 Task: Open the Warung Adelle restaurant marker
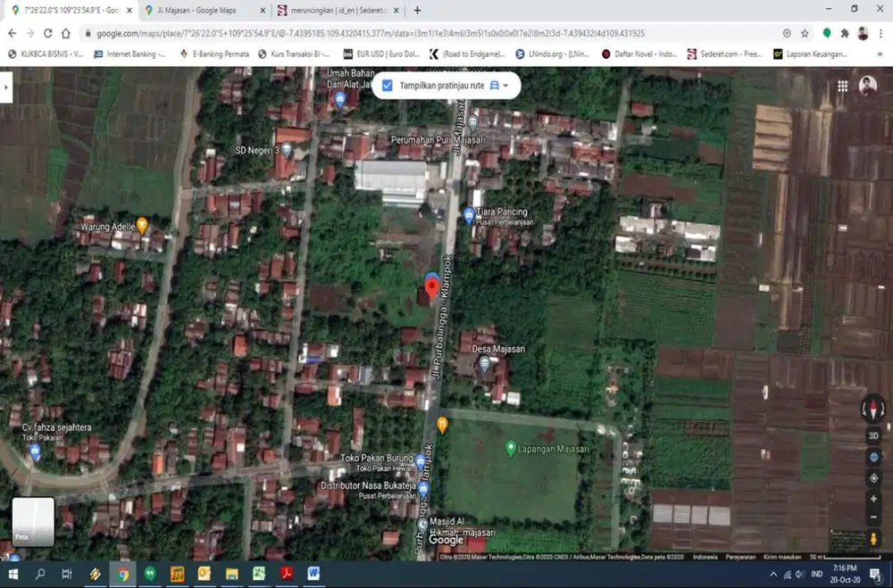142,226
